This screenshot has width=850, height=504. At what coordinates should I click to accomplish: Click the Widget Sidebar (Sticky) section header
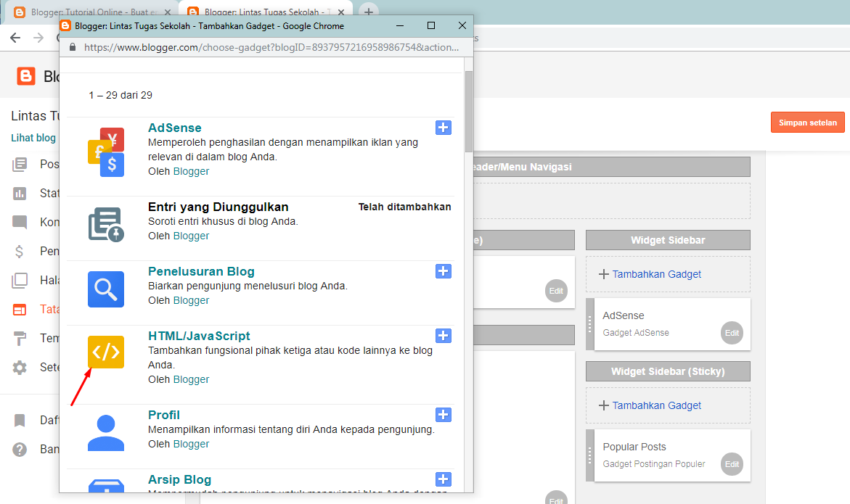pos(668,371)
